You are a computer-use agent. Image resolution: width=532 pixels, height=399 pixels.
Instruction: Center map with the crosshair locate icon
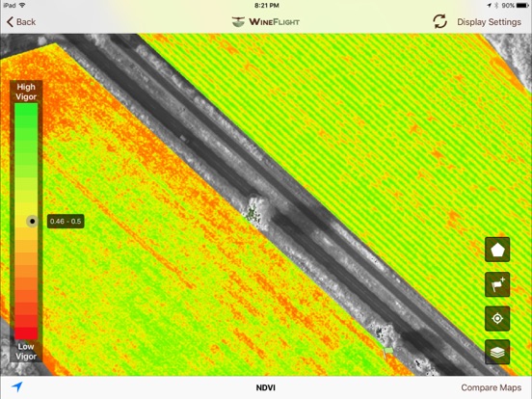coord(497,319)
